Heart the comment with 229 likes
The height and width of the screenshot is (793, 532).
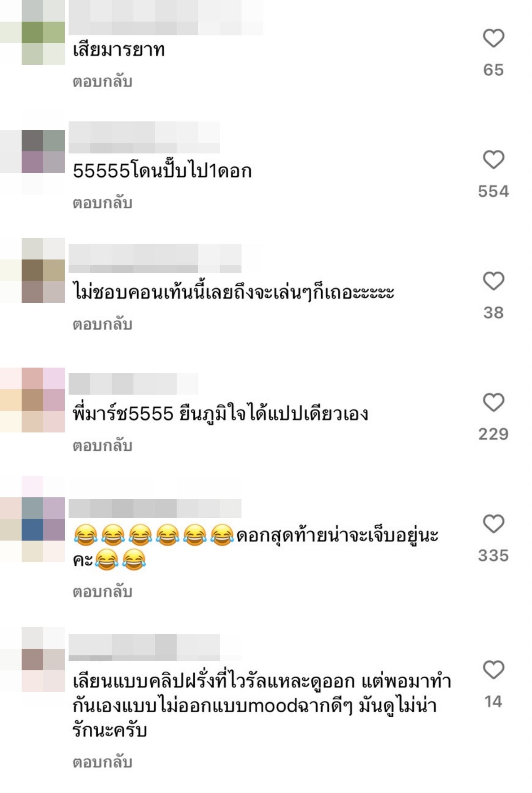tap(493, 403)
